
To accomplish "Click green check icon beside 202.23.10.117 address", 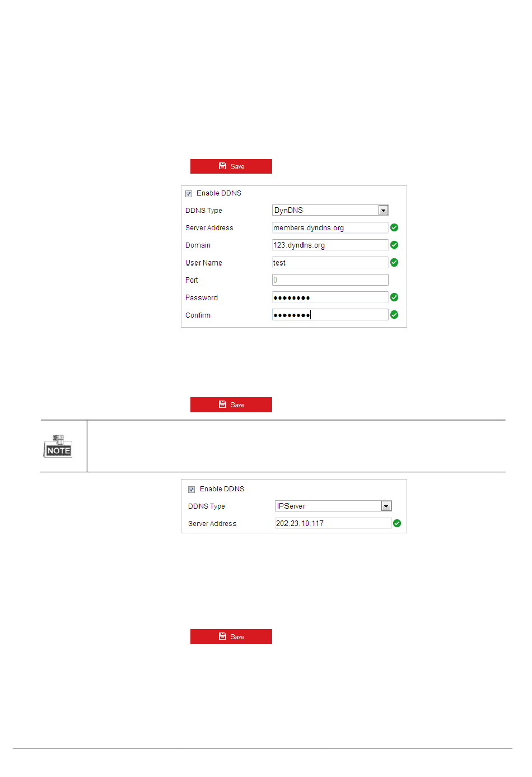I will 397,523.
